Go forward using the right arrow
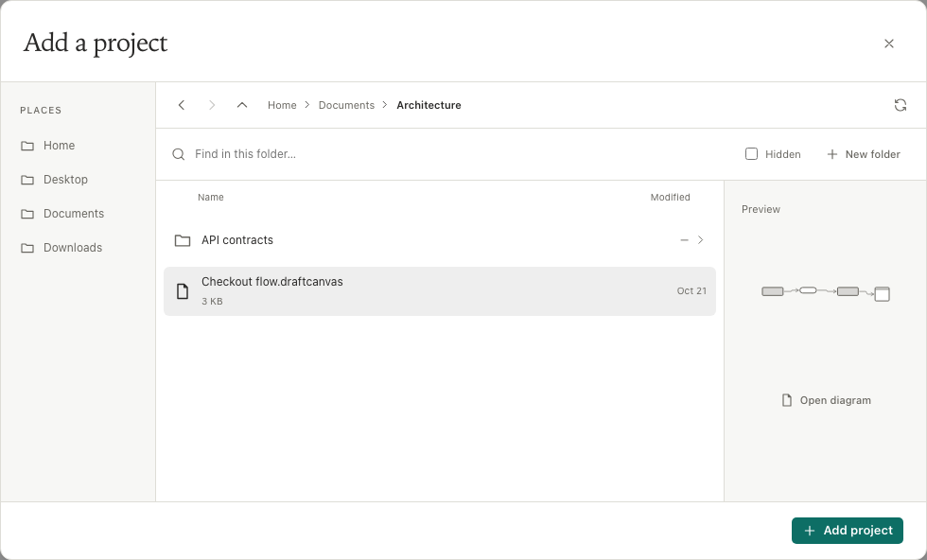927x560 pixels. (x=212, y=105)
